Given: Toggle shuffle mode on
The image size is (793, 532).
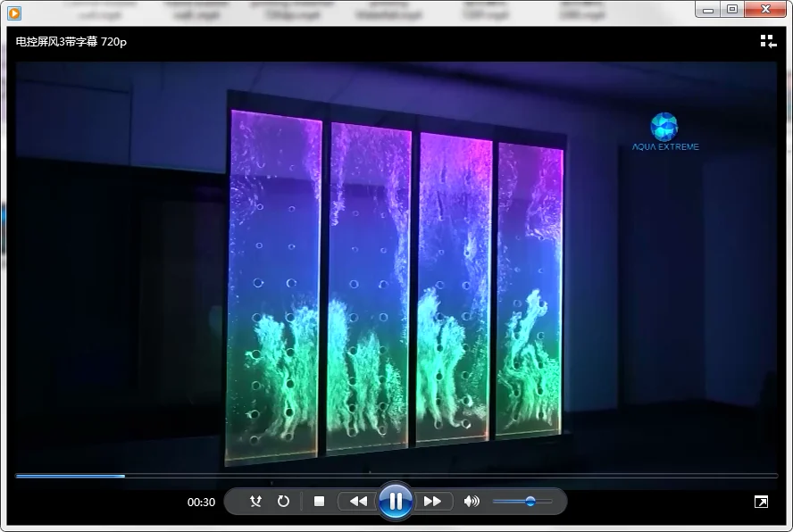Looking at the screenshot, I should point(256,502).
